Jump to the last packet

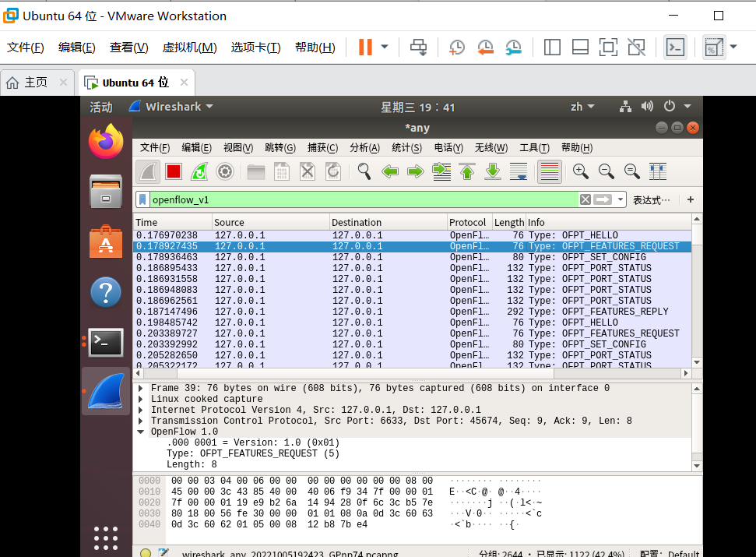[492, 171]
